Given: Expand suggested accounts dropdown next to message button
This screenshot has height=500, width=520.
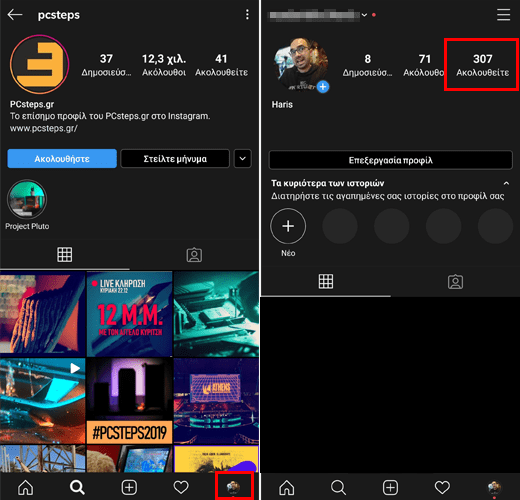Looking at the screenshot, I should point(243,159).
